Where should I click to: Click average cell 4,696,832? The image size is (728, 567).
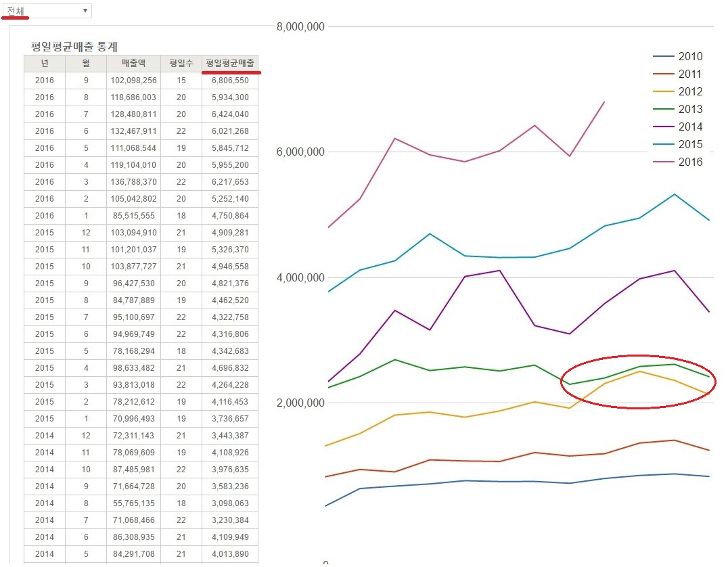tap(230, 368)
